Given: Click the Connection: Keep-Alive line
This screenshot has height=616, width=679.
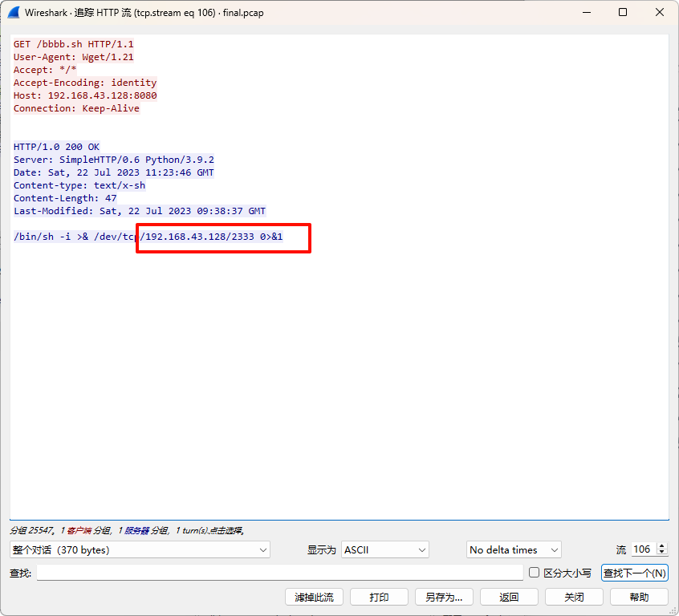Looking at the screenshot, I should pos(76,108).
